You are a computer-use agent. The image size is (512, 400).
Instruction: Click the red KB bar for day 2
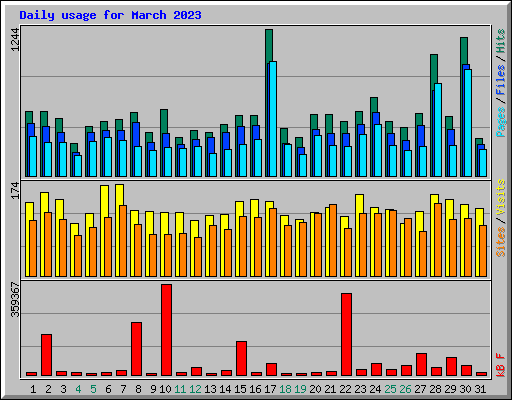pyautogui.click(x=46, y=355)
